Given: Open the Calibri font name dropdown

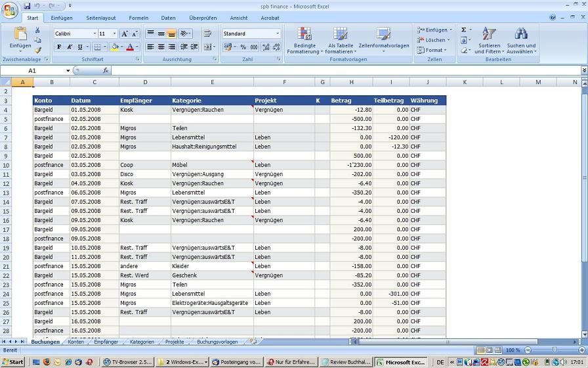Looking at the screenshot, I should [x=95, y=34].
